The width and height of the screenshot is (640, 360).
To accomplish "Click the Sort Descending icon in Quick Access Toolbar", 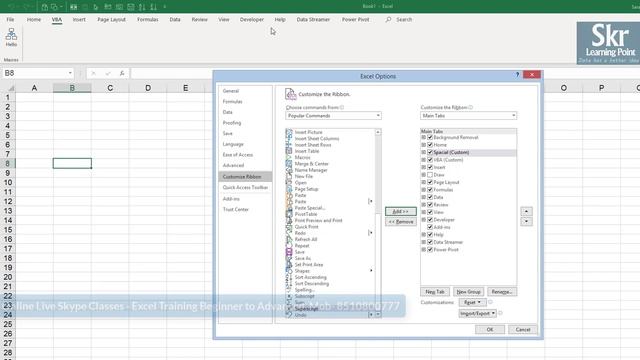I will click(x=153, y=7).
